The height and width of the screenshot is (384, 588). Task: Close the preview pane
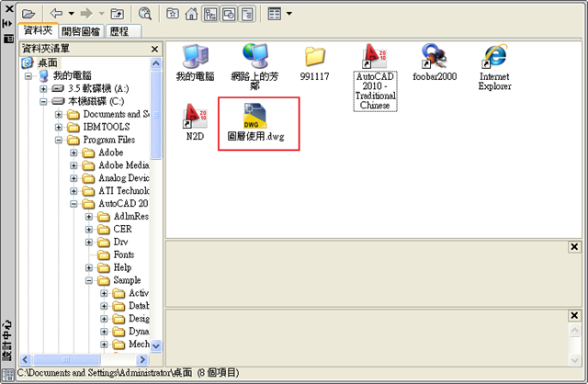(x=574, y=247)
